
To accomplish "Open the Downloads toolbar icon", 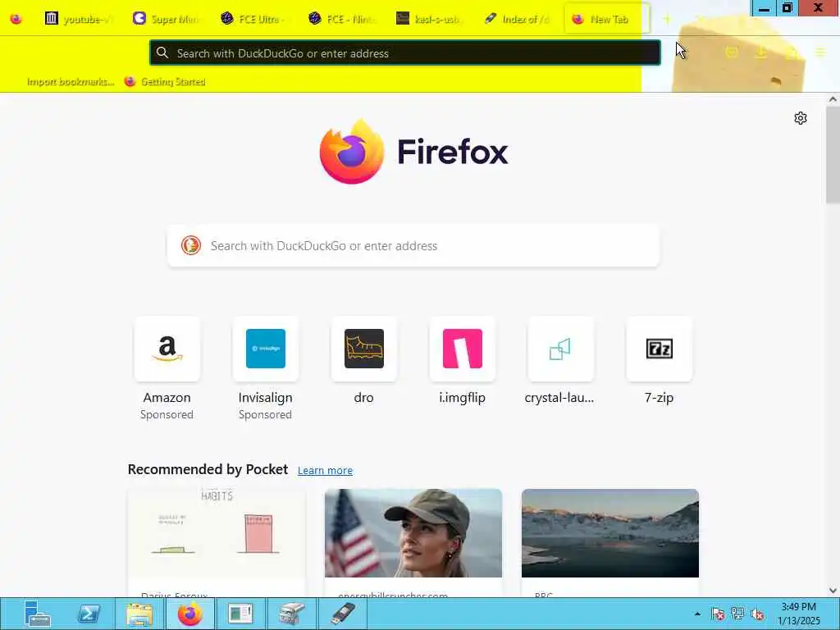I will coord(760,52).
